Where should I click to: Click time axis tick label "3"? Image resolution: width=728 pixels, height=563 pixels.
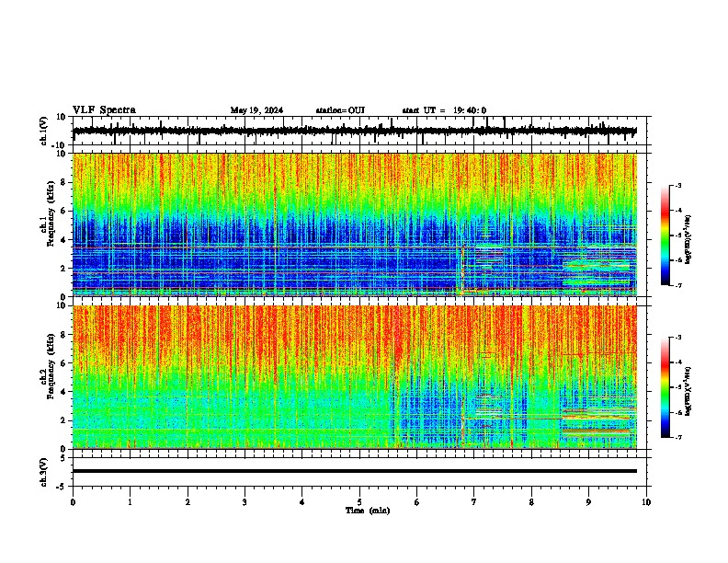coord(245,502)
